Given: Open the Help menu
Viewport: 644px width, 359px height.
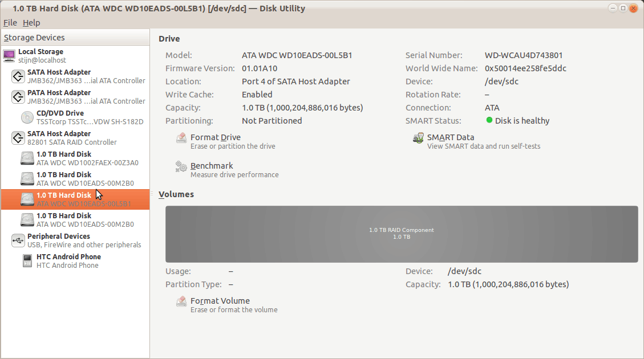Looking at the screenshot, I should pos(31,23).
